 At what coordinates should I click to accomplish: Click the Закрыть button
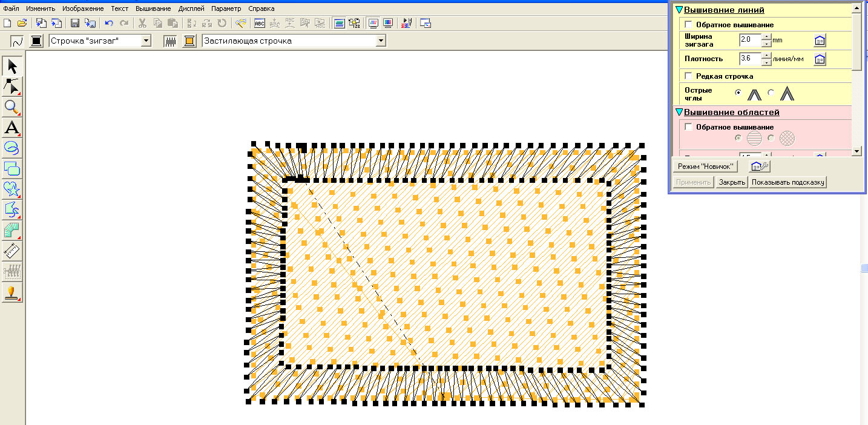point(731,182)
